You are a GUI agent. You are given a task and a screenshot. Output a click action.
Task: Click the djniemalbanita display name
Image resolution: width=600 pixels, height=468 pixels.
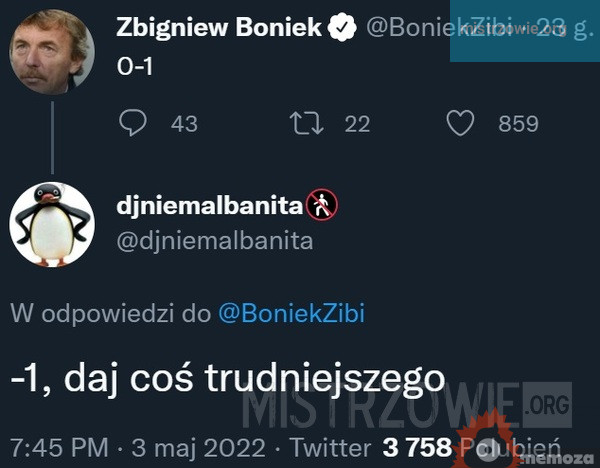[209, 206]
